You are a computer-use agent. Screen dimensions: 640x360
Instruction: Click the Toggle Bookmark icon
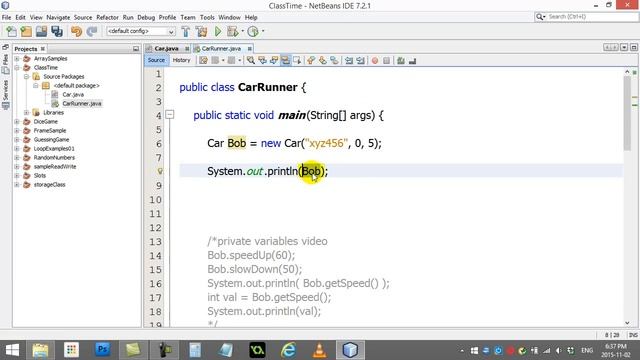(334, 61)
